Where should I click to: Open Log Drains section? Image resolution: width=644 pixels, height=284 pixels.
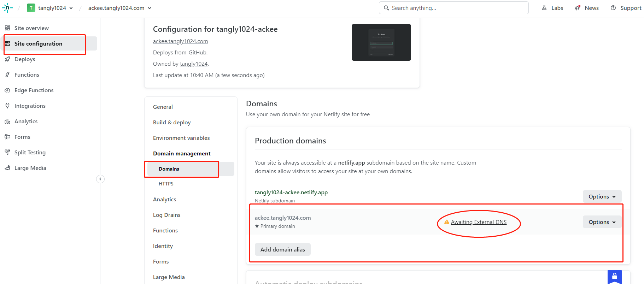166,215
